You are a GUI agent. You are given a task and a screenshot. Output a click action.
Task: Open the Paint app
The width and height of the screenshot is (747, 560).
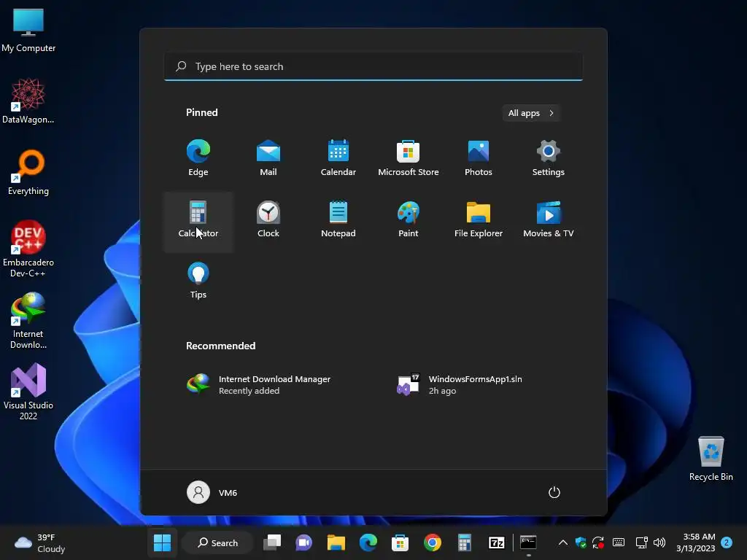point(409,219)
